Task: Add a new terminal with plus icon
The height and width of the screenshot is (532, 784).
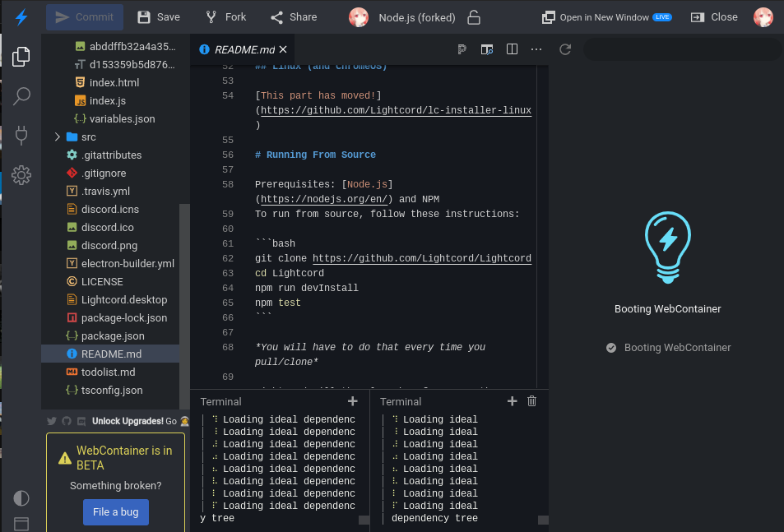Action: tap(353, 401)
